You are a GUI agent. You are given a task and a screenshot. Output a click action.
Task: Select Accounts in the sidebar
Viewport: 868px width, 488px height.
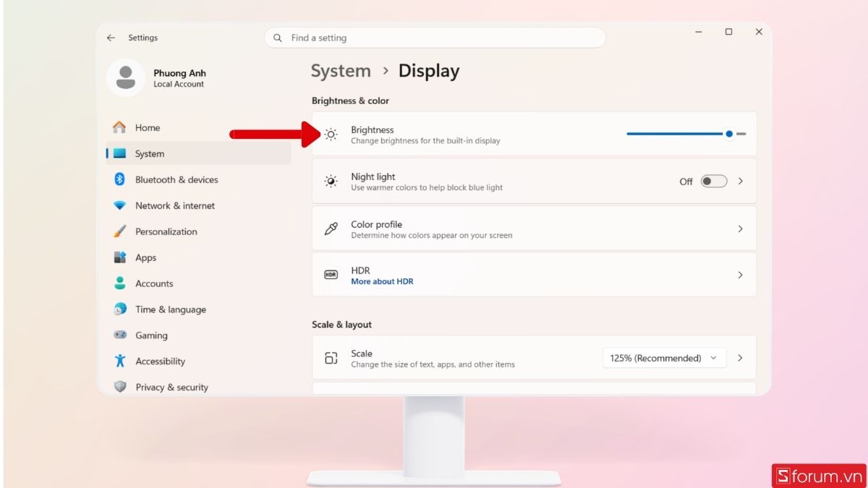point(153,283)
